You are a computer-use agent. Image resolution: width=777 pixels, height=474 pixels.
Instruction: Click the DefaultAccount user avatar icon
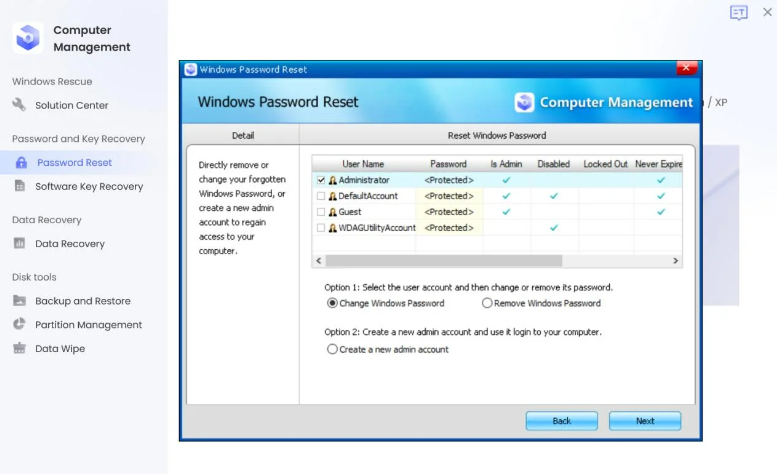pos(333,196)
